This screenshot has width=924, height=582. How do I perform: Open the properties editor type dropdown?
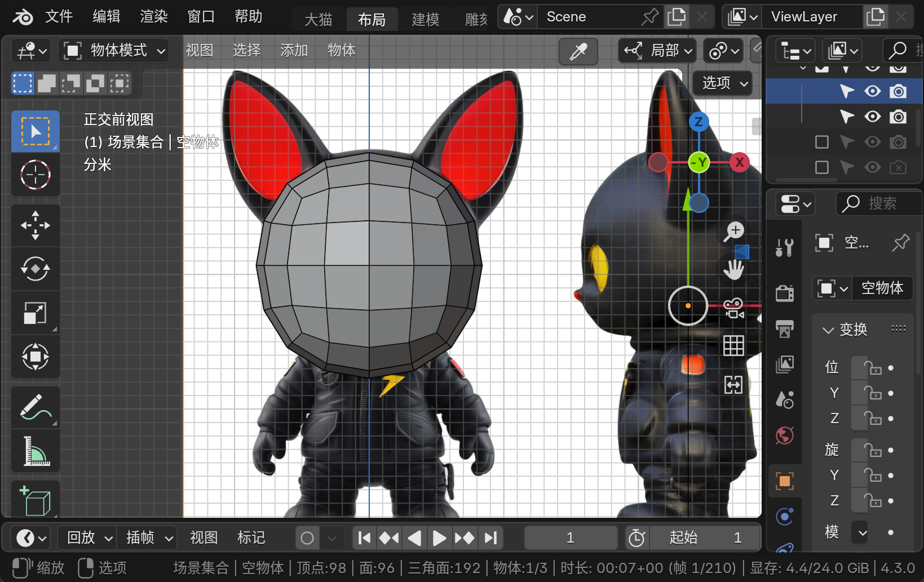point(795,203)
